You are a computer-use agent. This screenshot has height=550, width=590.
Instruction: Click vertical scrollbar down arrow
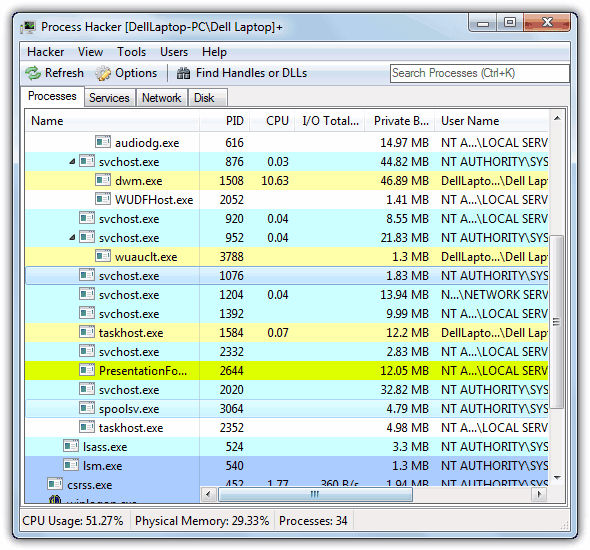(557, 477)
